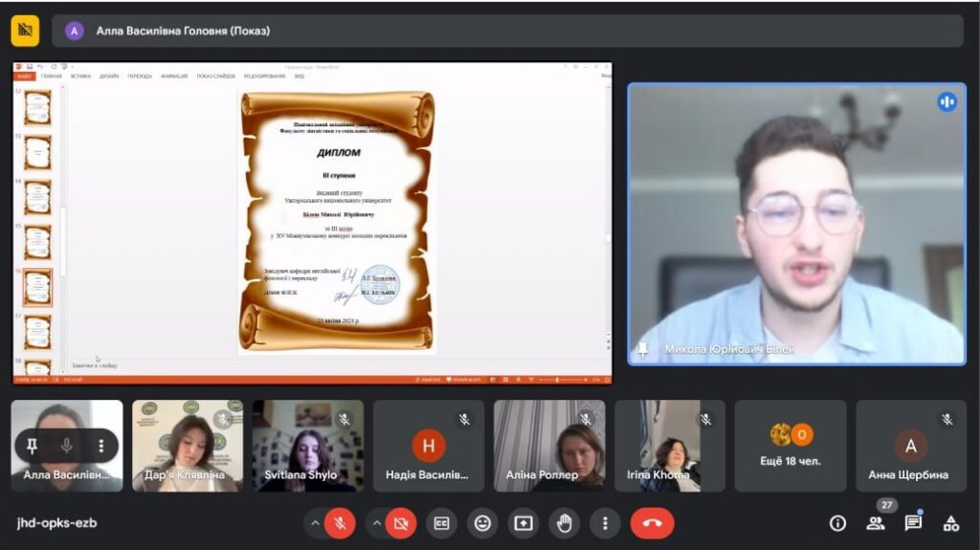980x550 pixels.
Task: Expand video settings arrow beside camera
Action: pyautogui.click(x=376, y=523)
